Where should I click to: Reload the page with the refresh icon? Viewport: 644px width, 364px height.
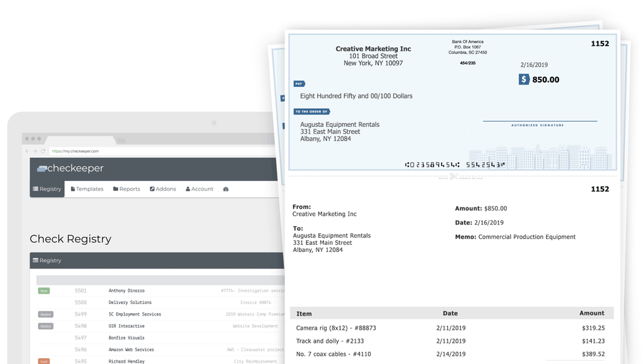(x=43, y=151)
